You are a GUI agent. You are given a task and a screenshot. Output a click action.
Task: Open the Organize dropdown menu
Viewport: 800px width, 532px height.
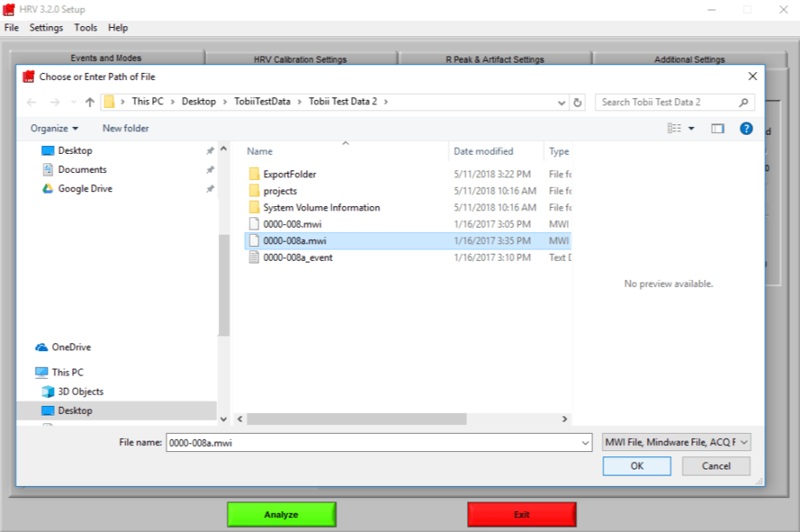[x=54, y=128]
